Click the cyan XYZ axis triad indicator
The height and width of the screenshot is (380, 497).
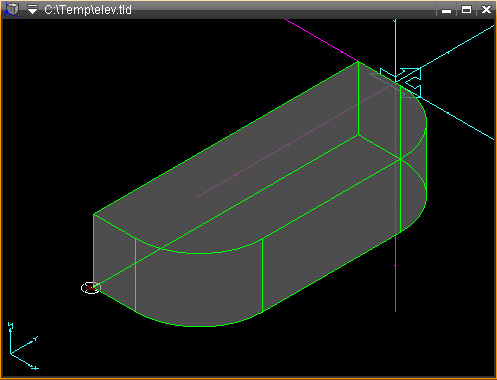(22, 346)
